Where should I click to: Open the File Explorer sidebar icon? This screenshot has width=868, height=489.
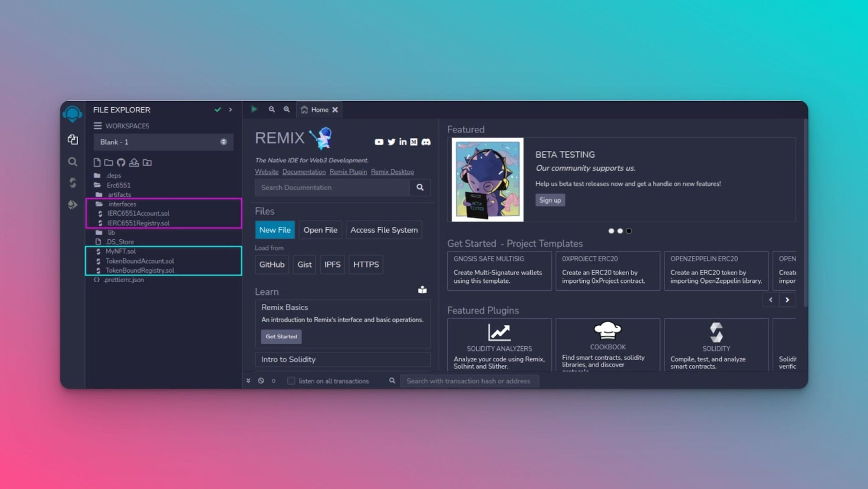coord(72,139)
